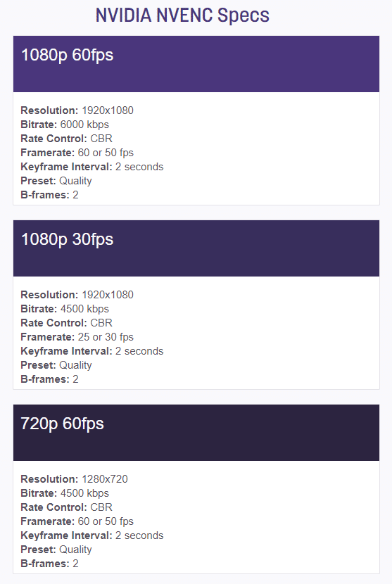Image resolution: width=392 pixels, height=584 pixels.
Task: Click B-frames 2 in 720p 60fps card
Action: 49,564
